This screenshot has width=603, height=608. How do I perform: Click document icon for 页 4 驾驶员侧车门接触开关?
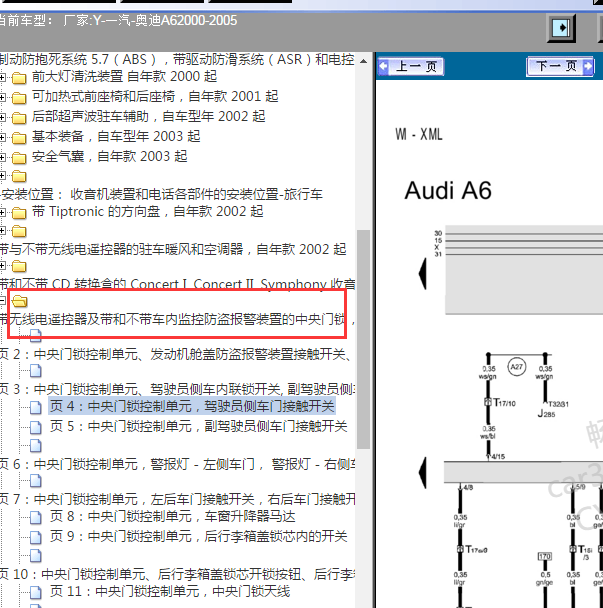coord(36,407)
